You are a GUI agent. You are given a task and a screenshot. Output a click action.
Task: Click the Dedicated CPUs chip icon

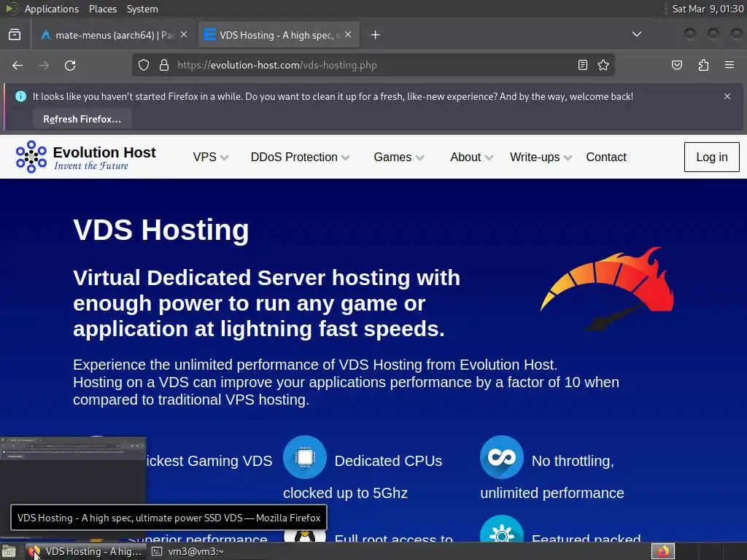305,457
